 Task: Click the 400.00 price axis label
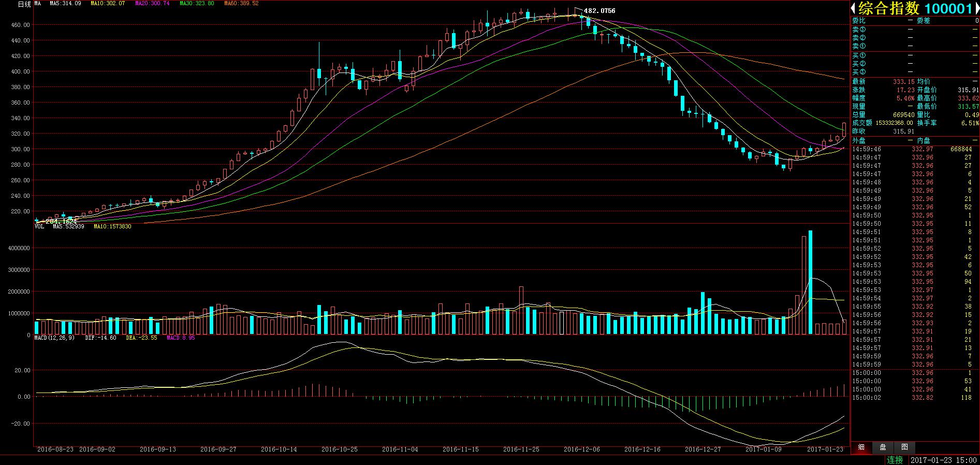[20, 71]
